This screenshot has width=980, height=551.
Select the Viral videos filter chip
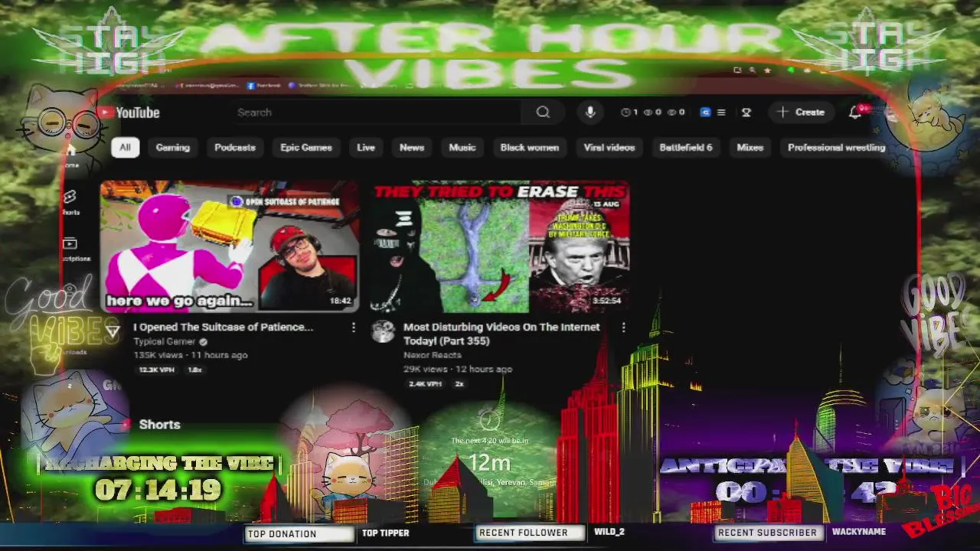609,148
